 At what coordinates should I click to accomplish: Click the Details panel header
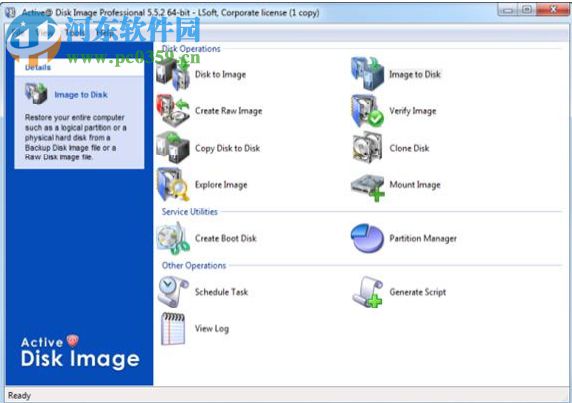tap(79, 67)
